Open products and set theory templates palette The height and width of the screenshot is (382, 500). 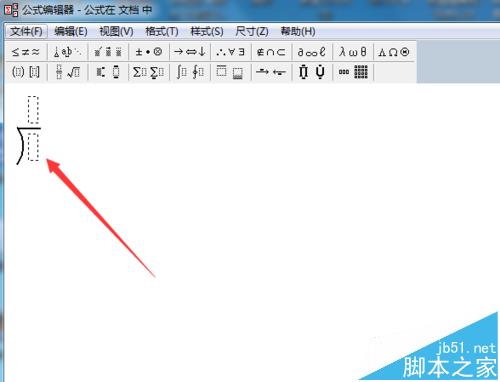tap(312, 72)
